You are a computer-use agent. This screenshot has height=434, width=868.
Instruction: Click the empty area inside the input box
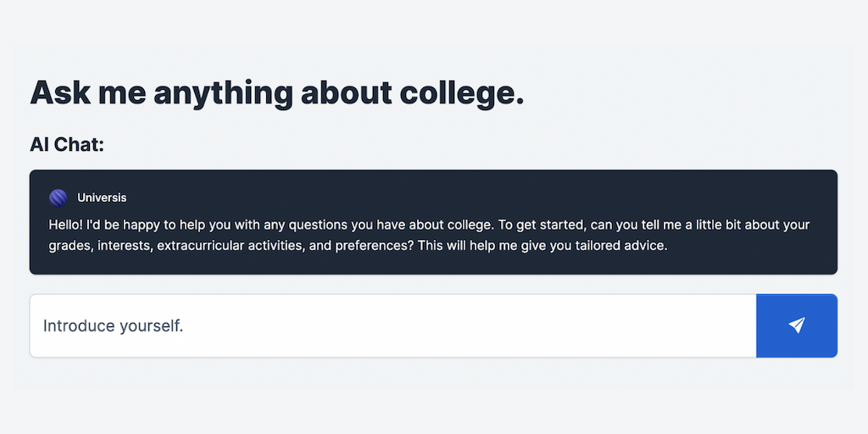[509, 325]
